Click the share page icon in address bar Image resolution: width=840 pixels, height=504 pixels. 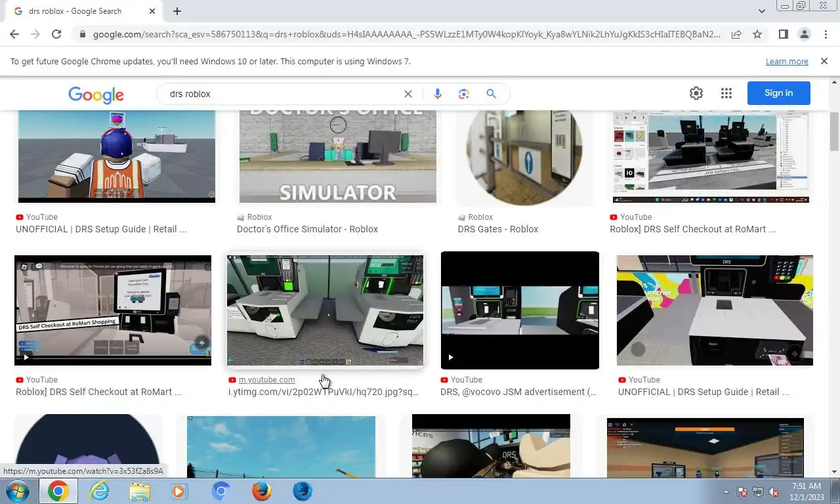tap(736, 34)
